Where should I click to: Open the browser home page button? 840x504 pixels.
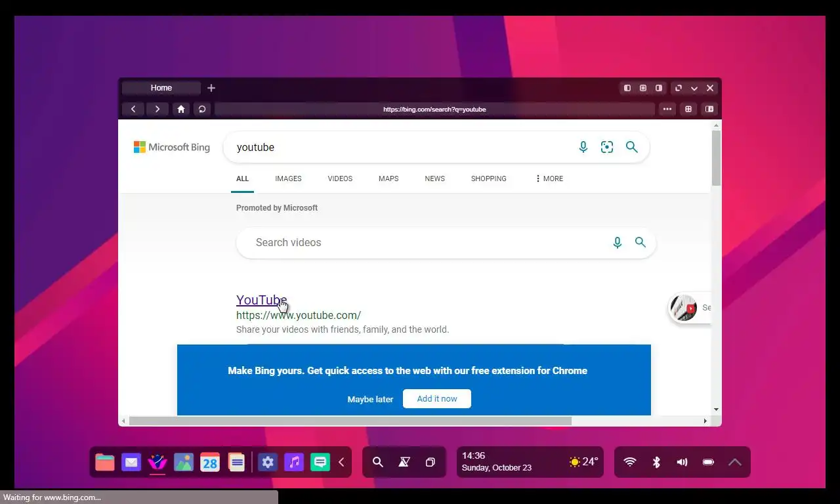181,109
